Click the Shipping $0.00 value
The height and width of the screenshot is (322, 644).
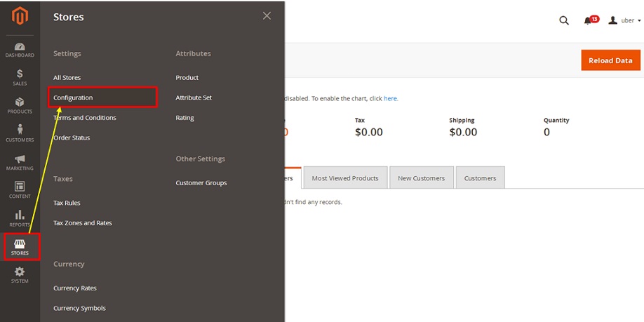point(463,133)
